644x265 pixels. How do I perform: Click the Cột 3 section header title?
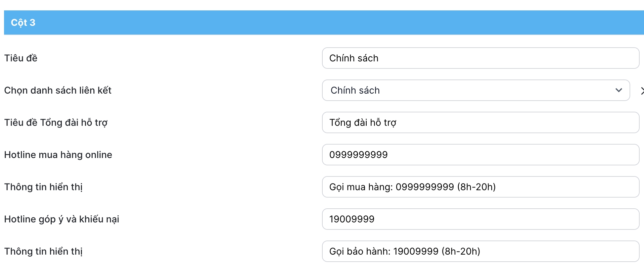23,22
